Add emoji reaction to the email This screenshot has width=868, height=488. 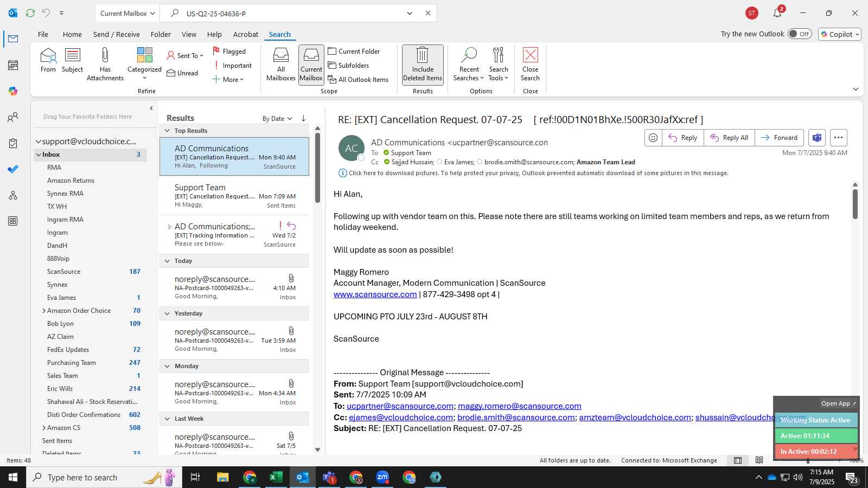point(653,138)
